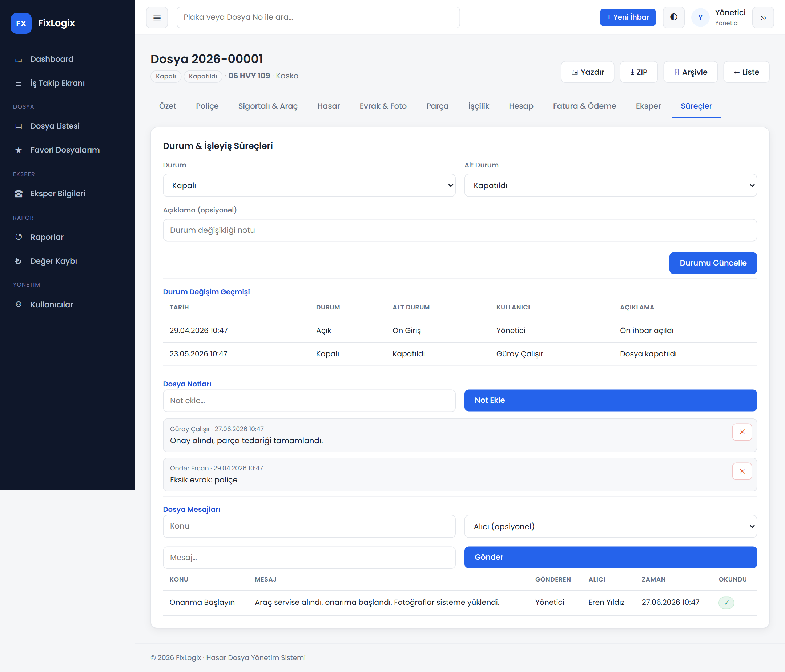Viewport: 785px width, 672px height.
Task: Click the Plaka veya Dosya No search field
Action: (318, 17)
